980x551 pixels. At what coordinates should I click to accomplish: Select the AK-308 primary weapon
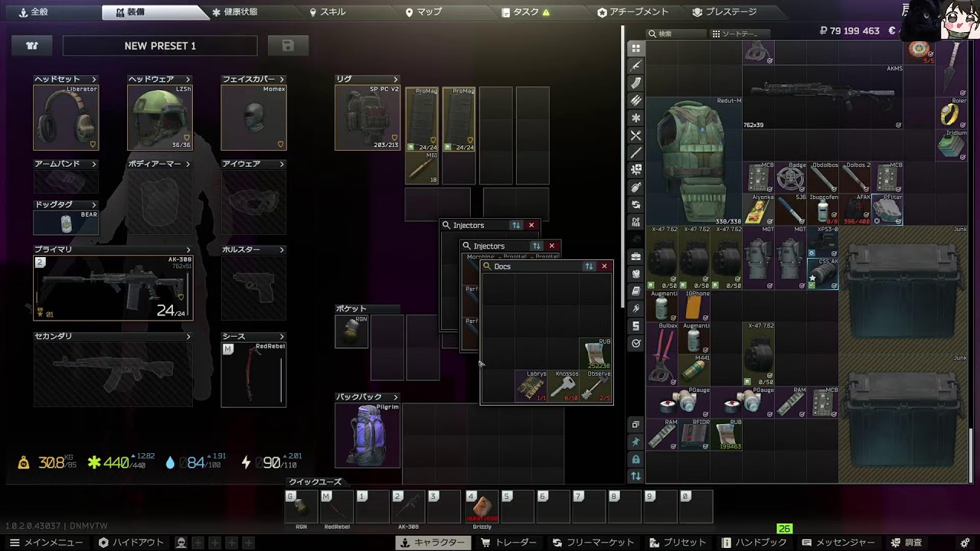pyautogui.click(x=113, y=288)
